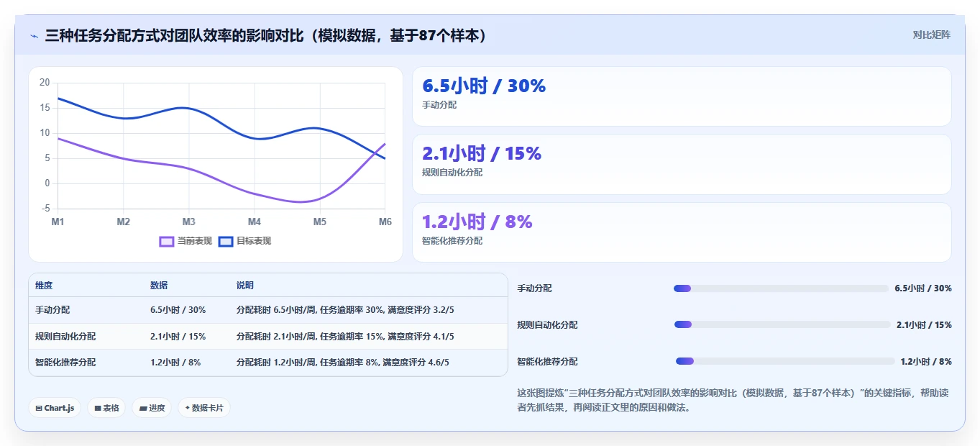Click the 对比矩阵 label in header
This screenshot has height=446, width=980.
[931, 35]
